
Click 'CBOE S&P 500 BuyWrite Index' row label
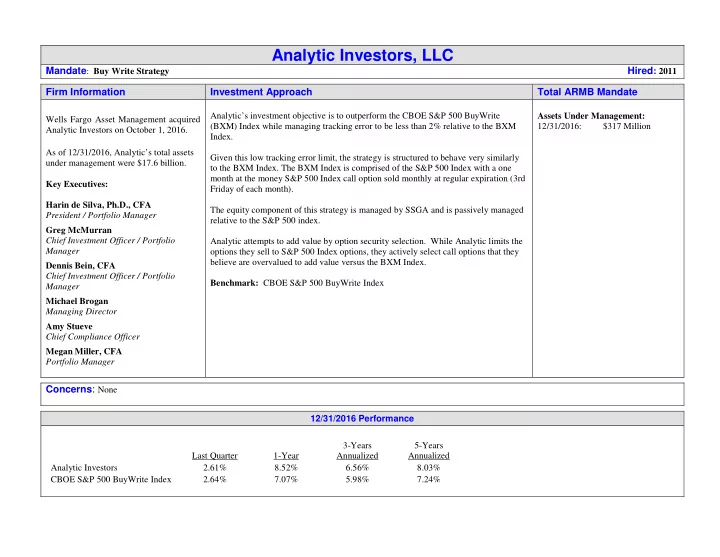[x=111, y=479]
